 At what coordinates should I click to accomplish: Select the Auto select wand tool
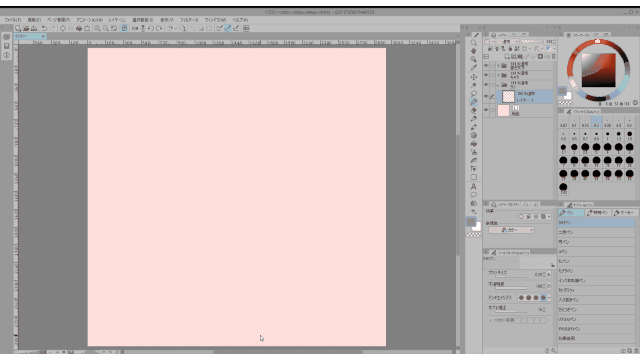click(x=473, y=85)
